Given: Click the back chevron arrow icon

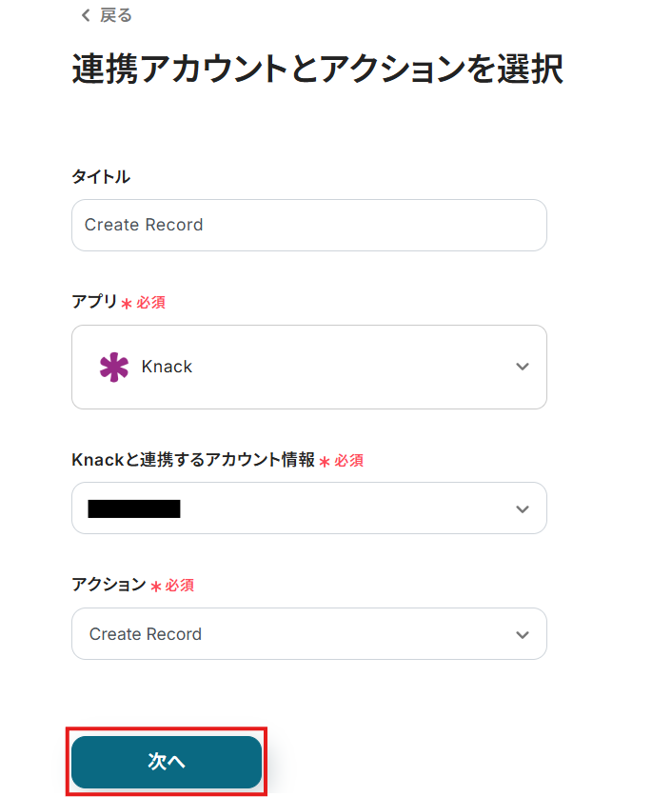Looking at the screenshot, I should (x=86, y=15).
